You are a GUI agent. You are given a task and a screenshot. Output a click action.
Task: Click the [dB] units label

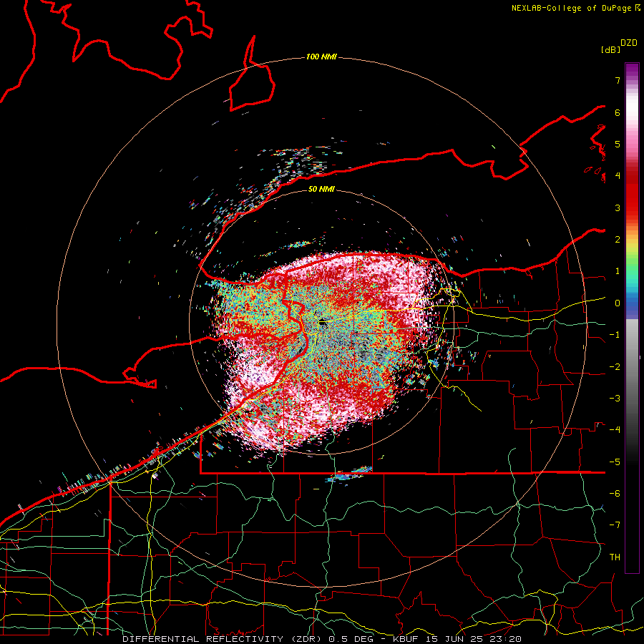tap(610, 50)
